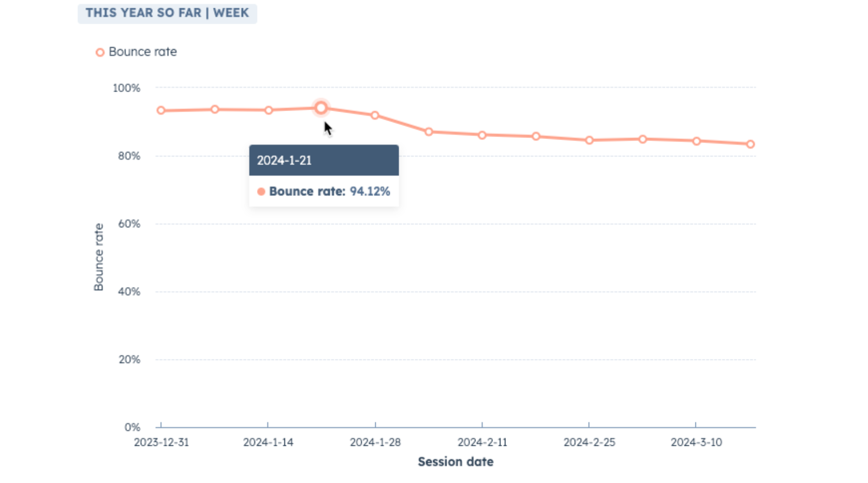This screenshot has width=868, height=483.
Task: Click the orange dot inside the tooltip
Action: pos(261,192)
